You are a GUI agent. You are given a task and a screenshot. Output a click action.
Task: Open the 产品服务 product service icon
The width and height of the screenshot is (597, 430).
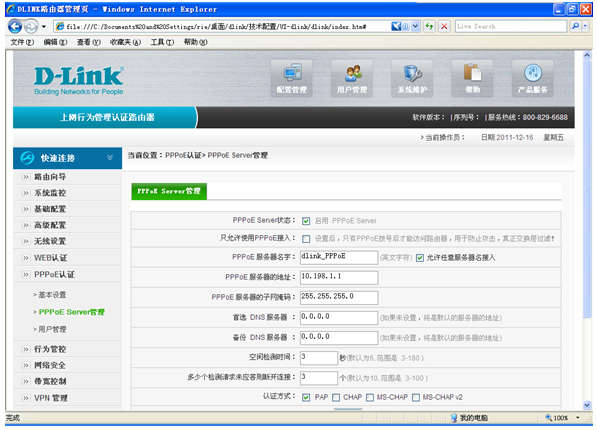click(x=533, y=78)
